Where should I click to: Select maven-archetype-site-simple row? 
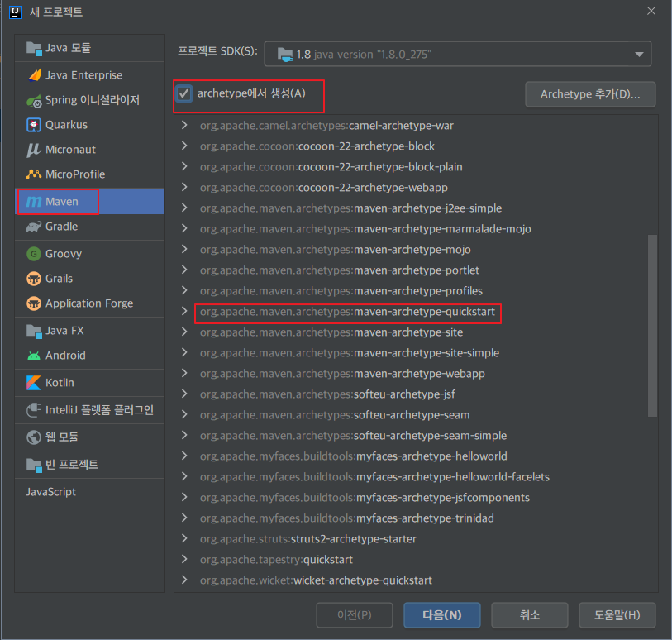(x=416, y=353)
